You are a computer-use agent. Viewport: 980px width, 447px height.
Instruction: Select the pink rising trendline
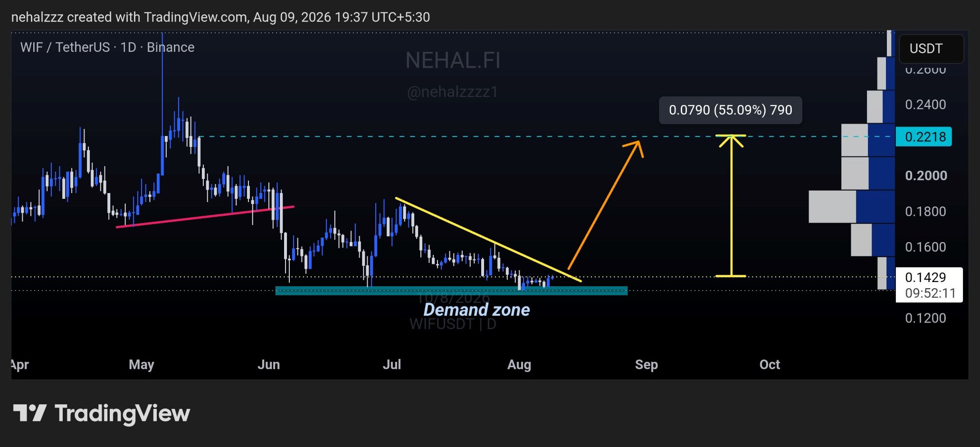point(205,217)
